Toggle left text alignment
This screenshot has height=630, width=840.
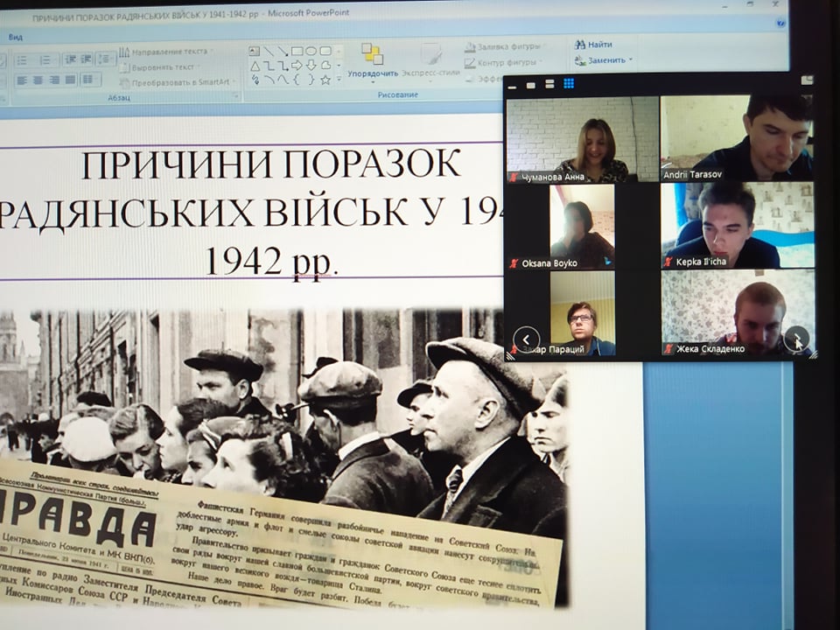pos(22,80)
